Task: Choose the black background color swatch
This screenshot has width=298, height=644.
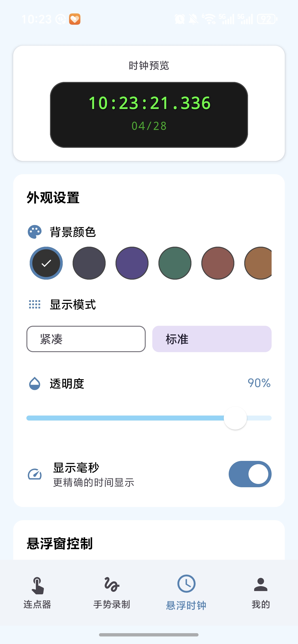Action: [46, 263]
